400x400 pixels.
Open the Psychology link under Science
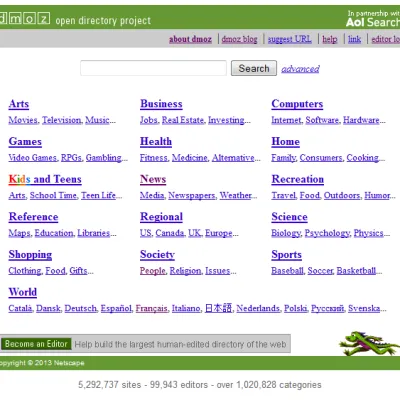coord(327,233)
